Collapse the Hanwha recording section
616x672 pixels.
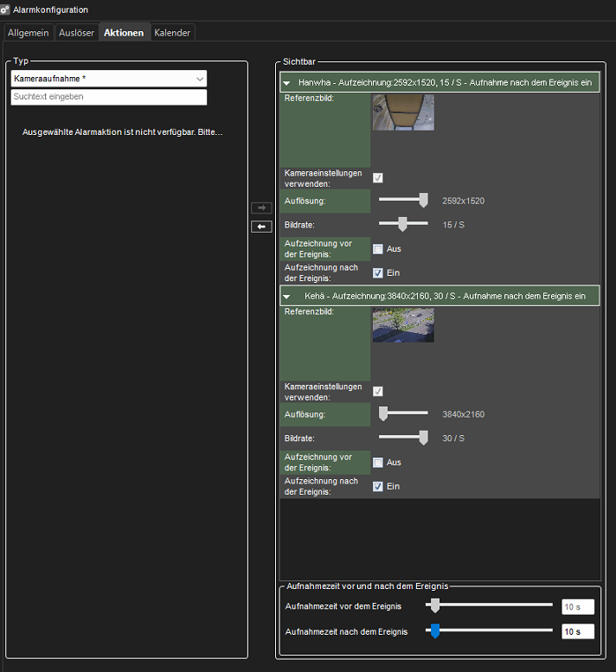point(286,83)
